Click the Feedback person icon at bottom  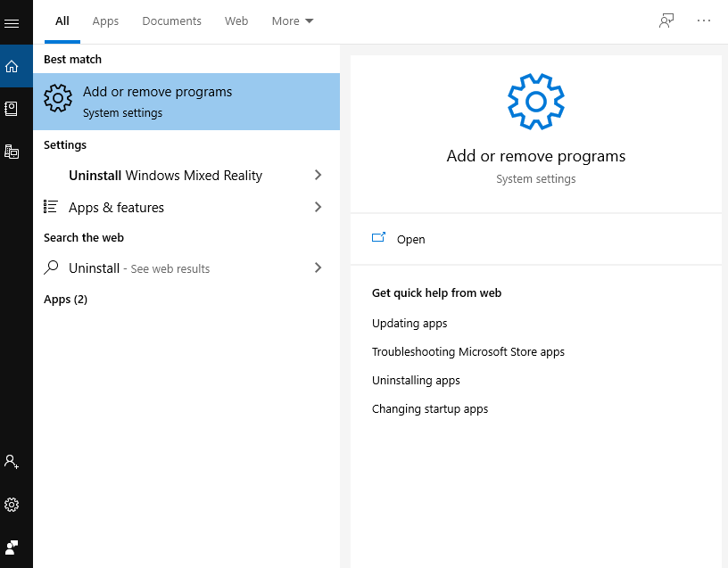(12, 547)
